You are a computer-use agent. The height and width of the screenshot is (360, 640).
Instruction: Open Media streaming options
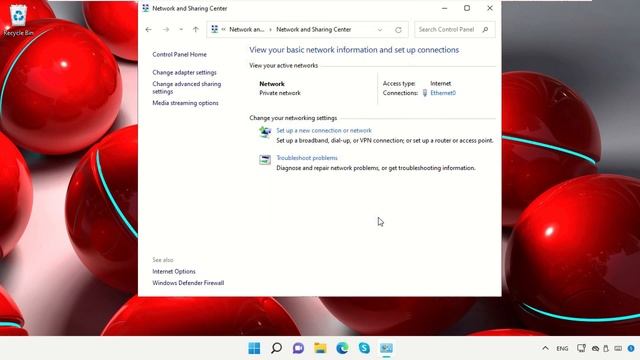coord(185,103)
